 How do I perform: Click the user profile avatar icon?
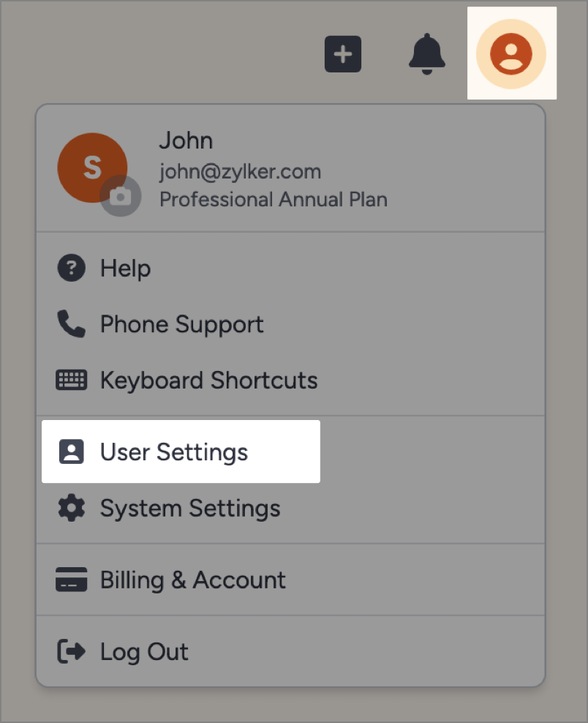(511, 54)
